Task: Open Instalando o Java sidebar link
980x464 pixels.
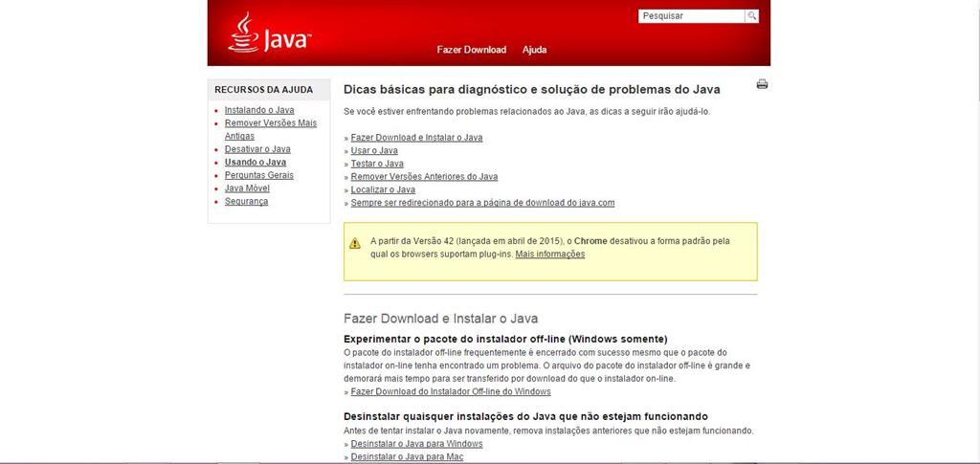Action: [259, 110]
